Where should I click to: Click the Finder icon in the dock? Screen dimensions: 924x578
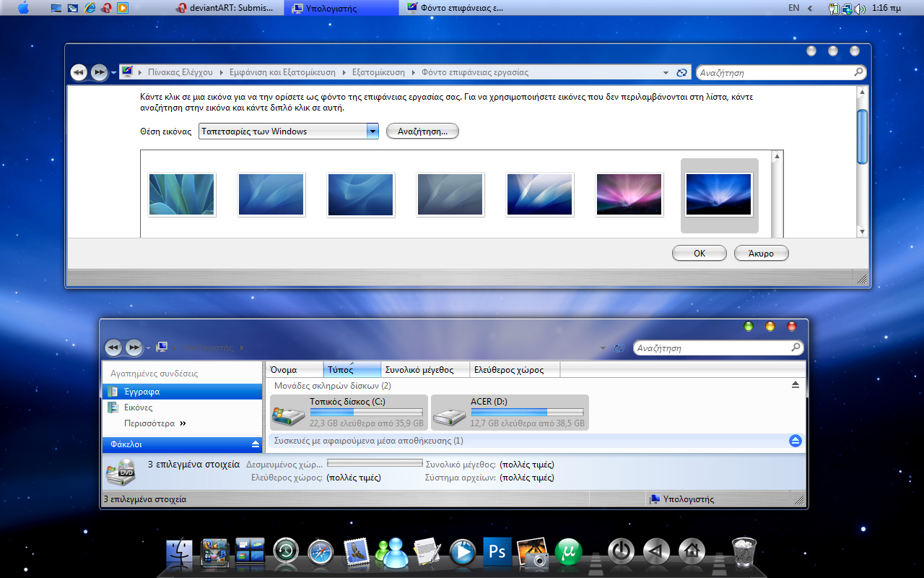pyautogui.click(x=179, y=551)
